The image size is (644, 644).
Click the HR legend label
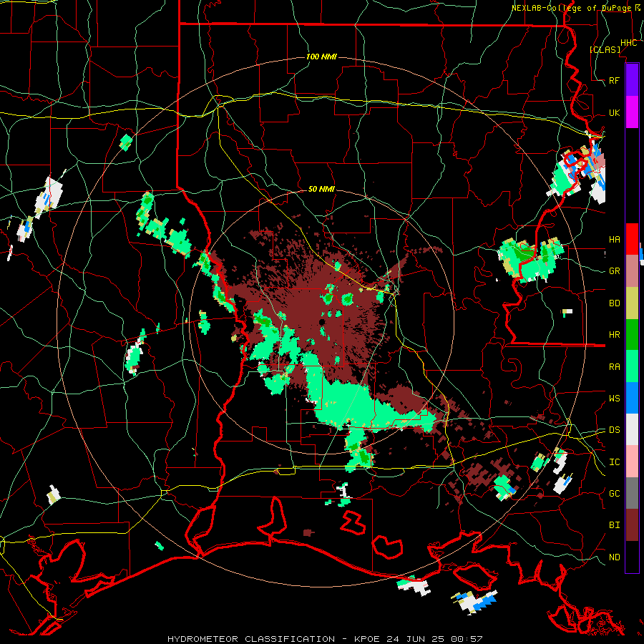(614, 335)
